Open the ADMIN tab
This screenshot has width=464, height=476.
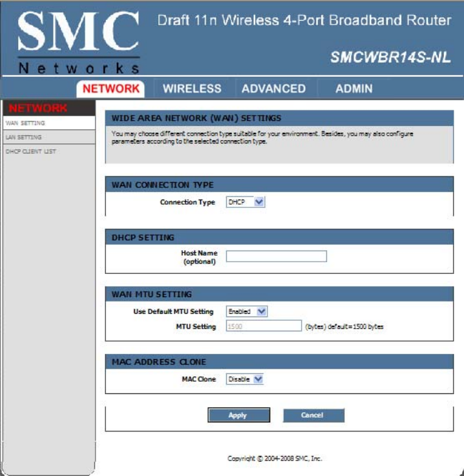(353, 88)
